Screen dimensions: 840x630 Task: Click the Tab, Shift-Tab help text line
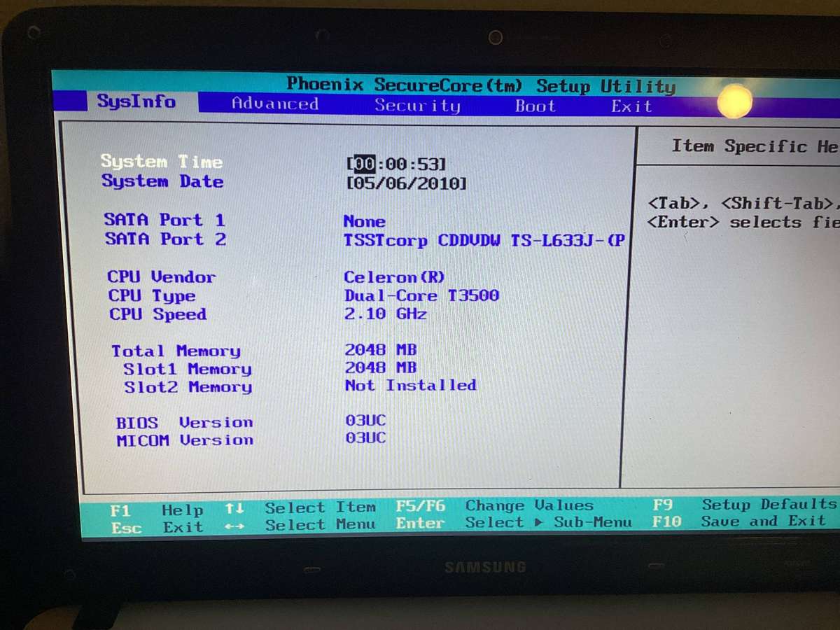pyautogui.click(x=744, y=204)
